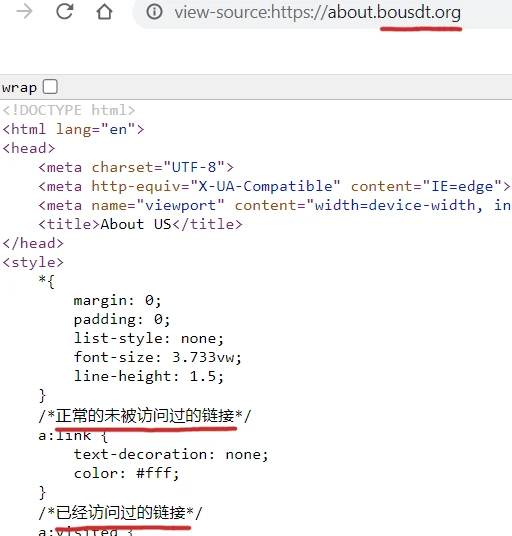Viewport: 512px width, 536px height.
Task: Click the text-decoration none line
Action: 171,454
